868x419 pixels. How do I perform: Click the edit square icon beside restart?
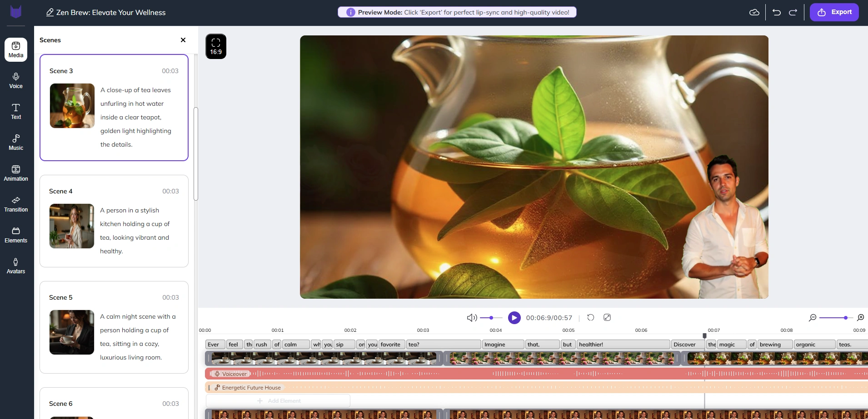coord(607,317)
